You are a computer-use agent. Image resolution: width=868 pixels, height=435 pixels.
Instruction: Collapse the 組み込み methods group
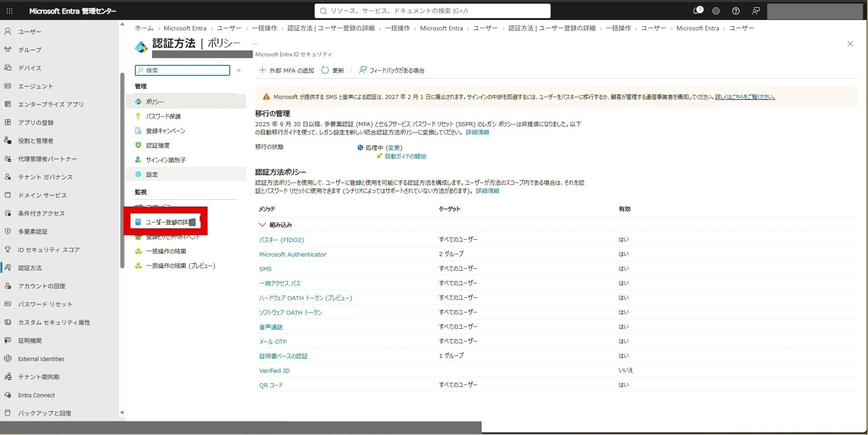point(262,225)
